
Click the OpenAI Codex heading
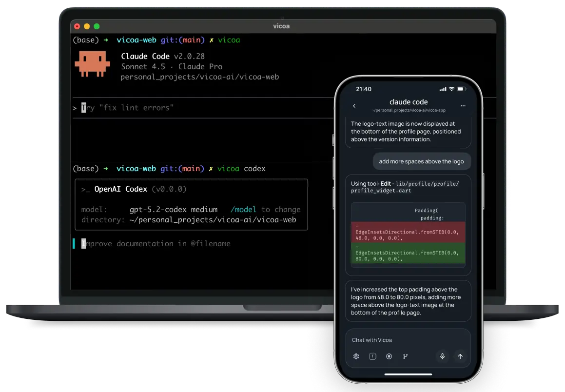121,189
